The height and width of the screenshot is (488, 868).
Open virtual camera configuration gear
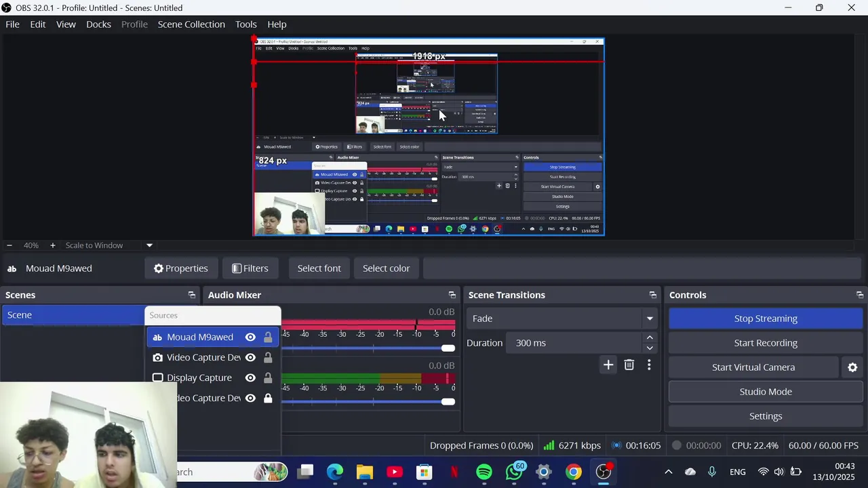852,367
